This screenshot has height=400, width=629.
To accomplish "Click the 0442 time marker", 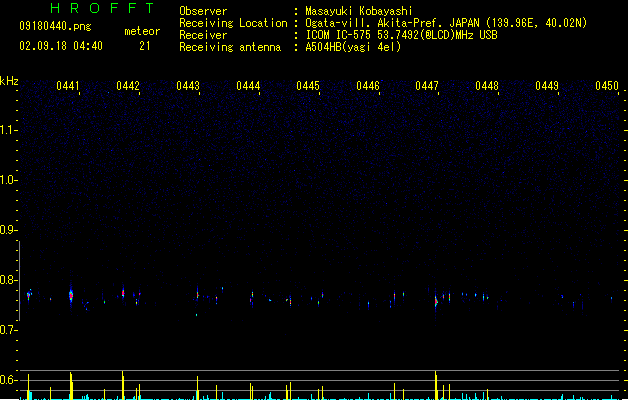I will tap(128, 86).
